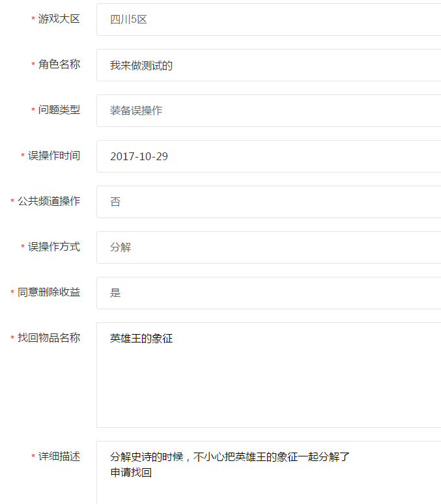
Task: Click the 问题类型 label text
Action: [59, 110]
